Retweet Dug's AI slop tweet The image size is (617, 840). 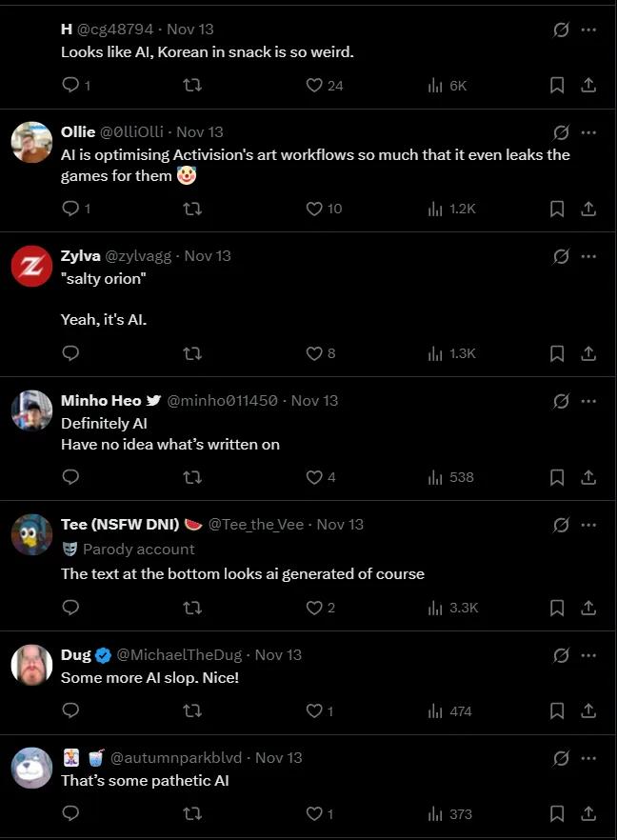(191, 710)
